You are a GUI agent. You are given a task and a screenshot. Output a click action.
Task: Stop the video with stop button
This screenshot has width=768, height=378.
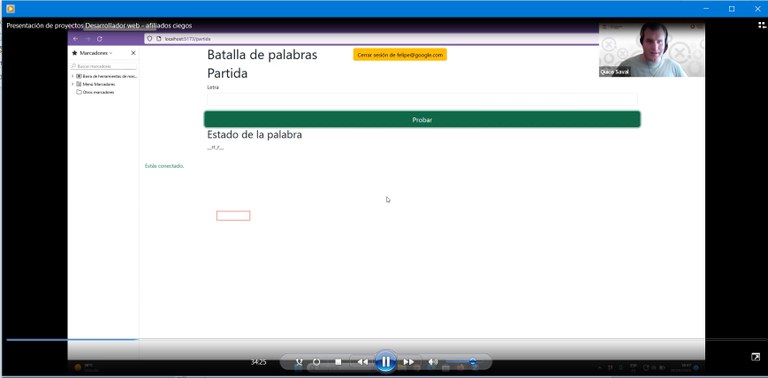338,362
